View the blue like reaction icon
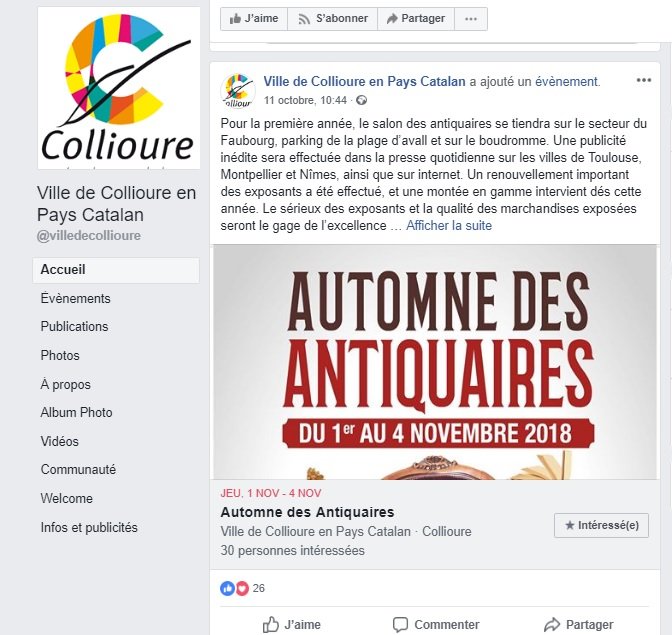Viewport: 672px width, 635px height. click(x=228, y=588)
